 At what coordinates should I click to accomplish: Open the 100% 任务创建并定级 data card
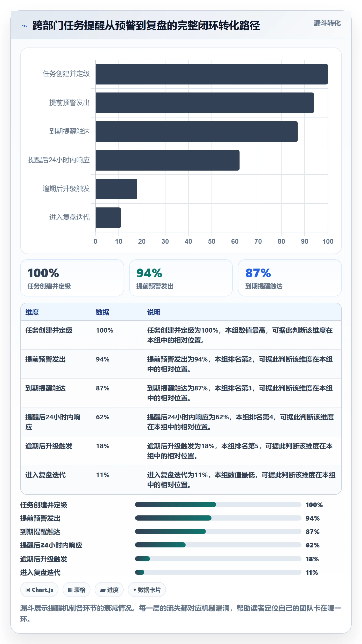[72, 278]
